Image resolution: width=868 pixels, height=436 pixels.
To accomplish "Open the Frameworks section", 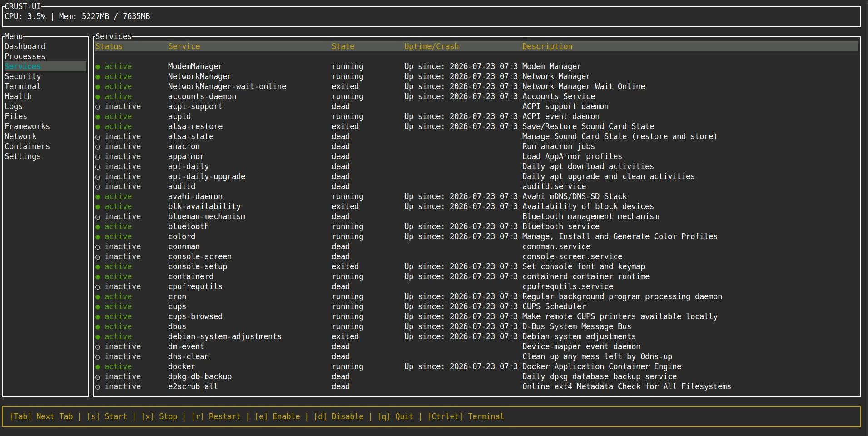I will [x=27, y=126].
